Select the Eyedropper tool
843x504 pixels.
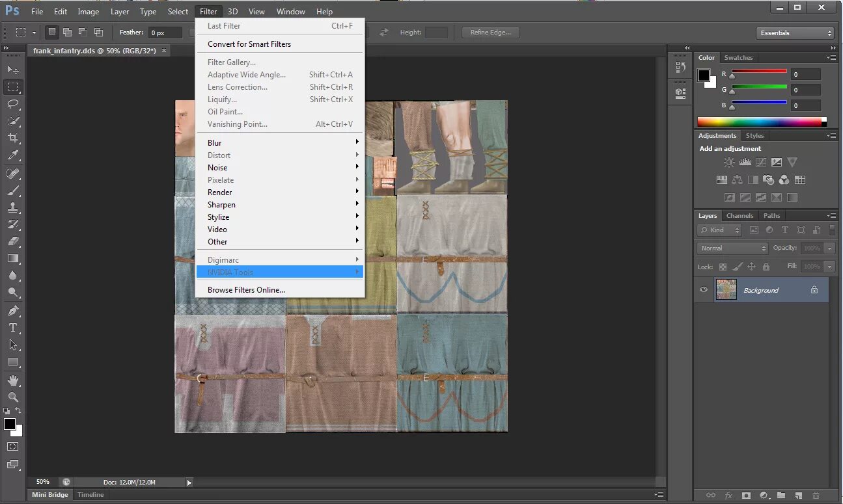point(13,155)
